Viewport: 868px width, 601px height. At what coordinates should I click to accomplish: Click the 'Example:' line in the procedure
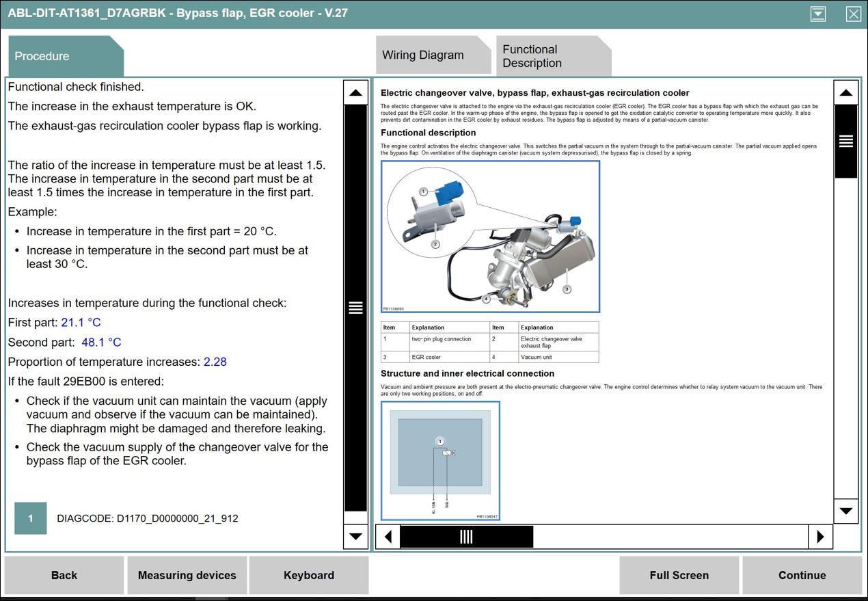point(33,212)
